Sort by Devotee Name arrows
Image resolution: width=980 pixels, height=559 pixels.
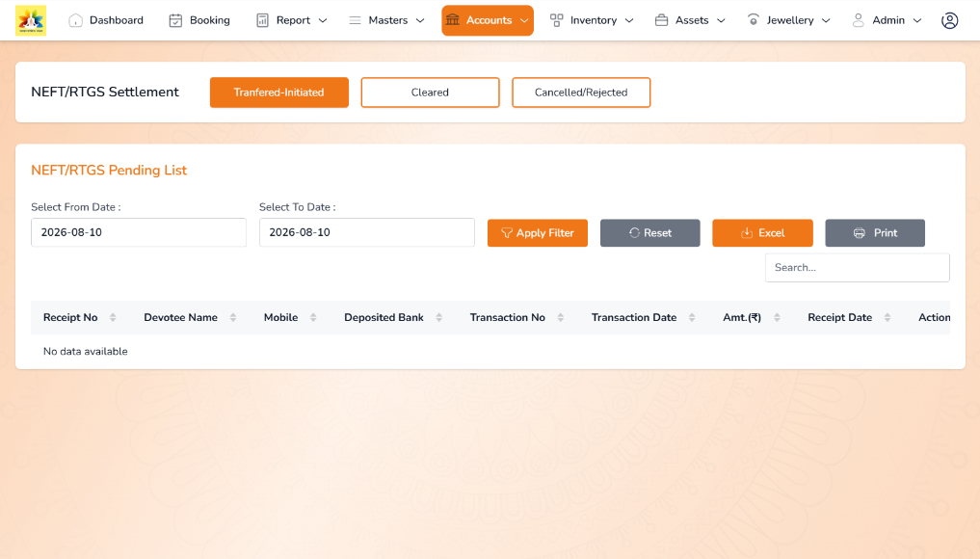click(x=232, y=318)
